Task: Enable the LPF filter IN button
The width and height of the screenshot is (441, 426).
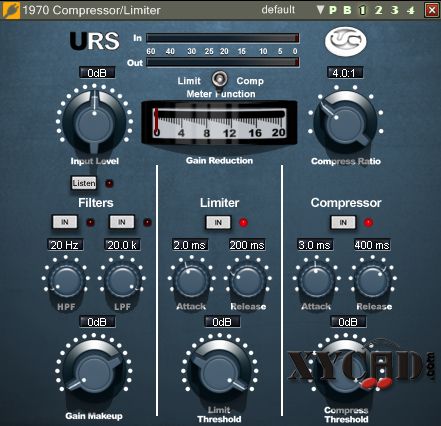Action: pyautogui.click(x=122, y=222)
